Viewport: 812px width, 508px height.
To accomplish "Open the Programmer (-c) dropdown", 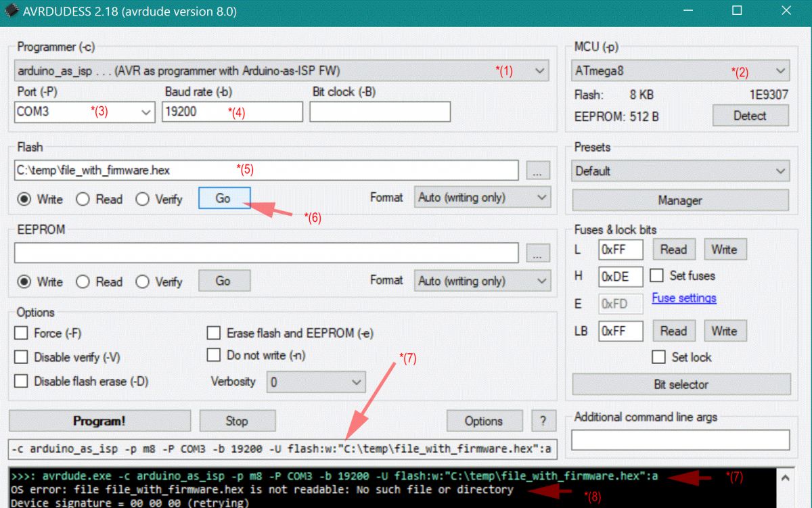I will 281,70.
